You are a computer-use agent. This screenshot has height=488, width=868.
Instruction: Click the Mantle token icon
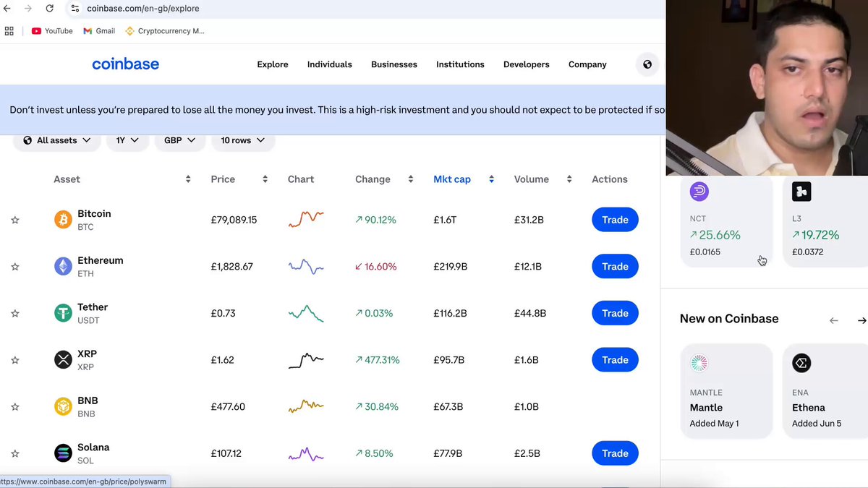[699, 363]
